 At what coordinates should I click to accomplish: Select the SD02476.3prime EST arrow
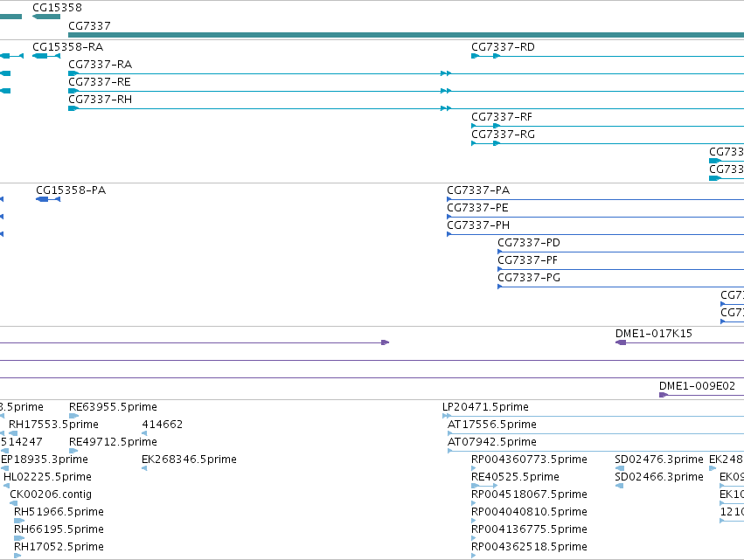(620, 468)
